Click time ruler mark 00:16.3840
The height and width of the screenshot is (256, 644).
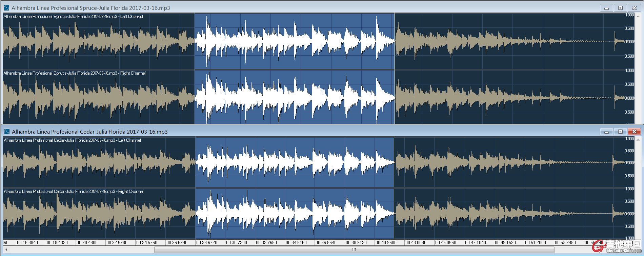pos(27,243)
